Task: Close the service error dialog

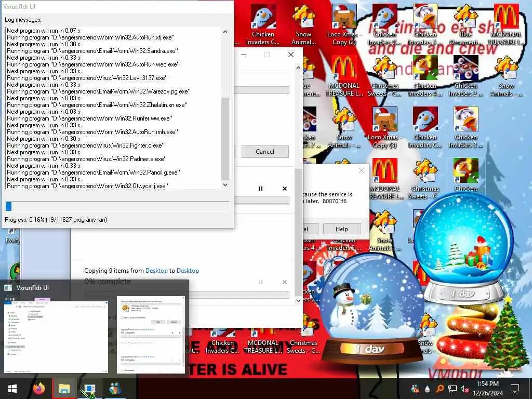Action: coord(362,170)
